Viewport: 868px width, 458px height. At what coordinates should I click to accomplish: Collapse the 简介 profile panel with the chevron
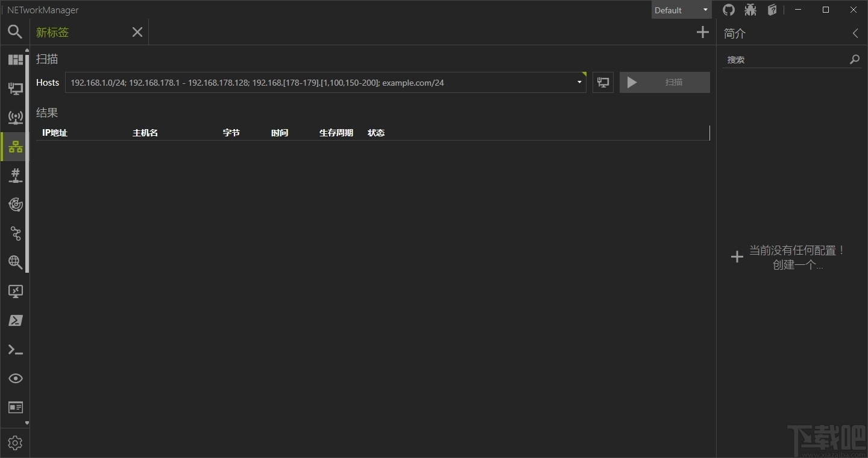click(x=855, y=34)
